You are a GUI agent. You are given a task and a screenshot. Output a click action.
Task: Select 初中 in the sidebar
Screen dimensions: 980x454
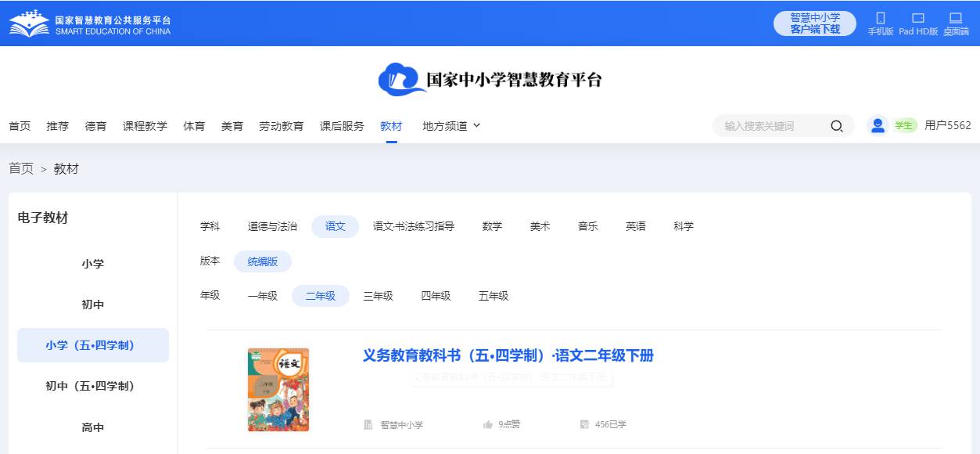point(93,304)
